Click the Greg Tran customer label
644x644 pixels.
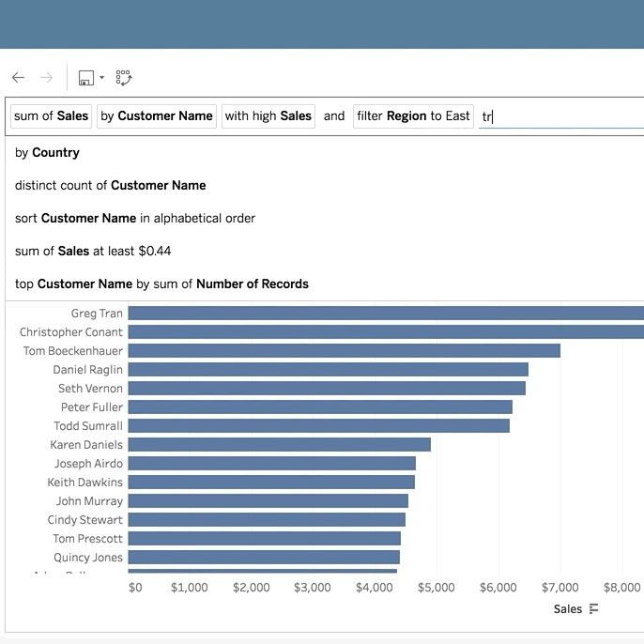tap(97, 314)
